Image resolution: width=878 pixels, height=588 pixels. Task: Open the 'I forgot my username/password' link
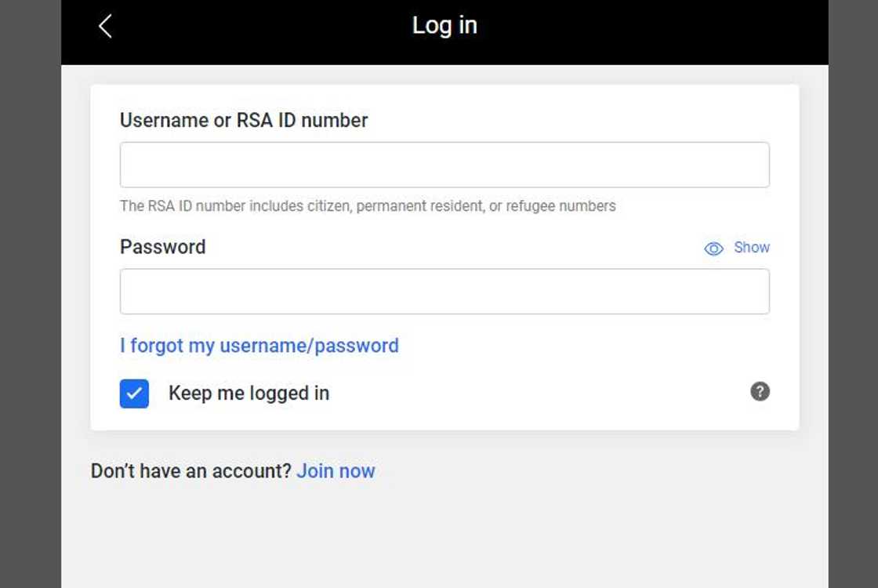coord(259,346)
